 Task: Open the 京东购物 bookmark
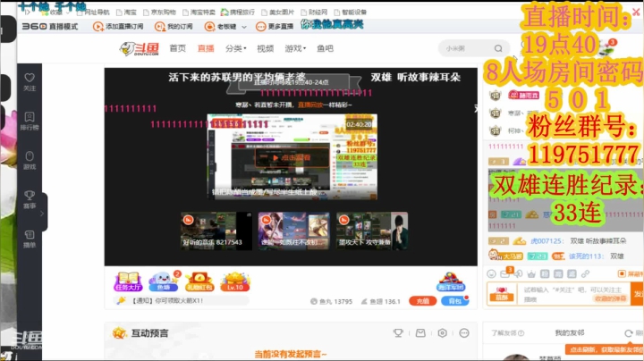pyautogui.click(x=159, y=13)
